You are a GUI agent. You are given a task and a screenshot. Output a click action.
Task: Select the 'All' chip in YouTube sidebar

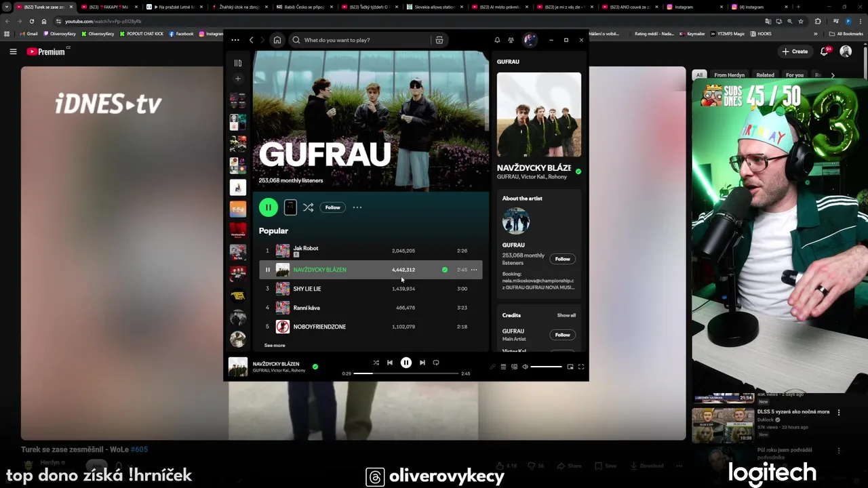click(x=699, y=75)
